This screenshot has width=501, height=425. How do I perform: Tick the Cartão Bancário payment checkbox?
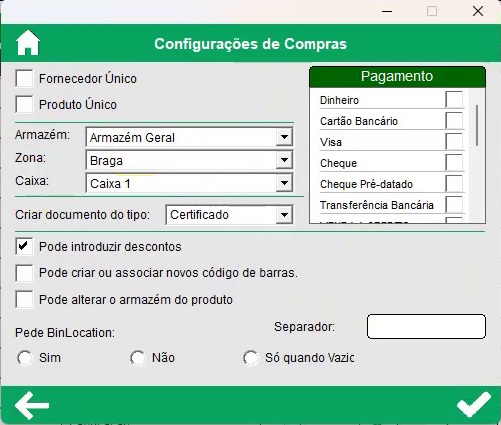point(454,120)
